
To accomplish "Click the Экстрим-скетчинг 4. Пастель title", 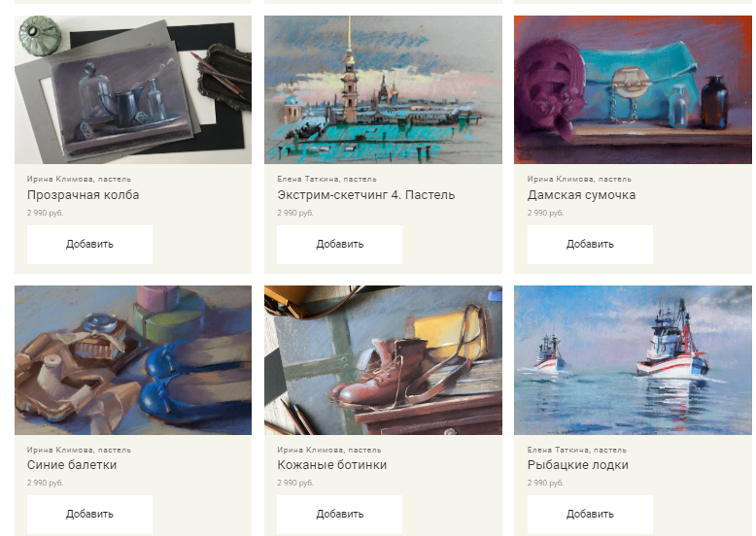I will tap(366, 195).
